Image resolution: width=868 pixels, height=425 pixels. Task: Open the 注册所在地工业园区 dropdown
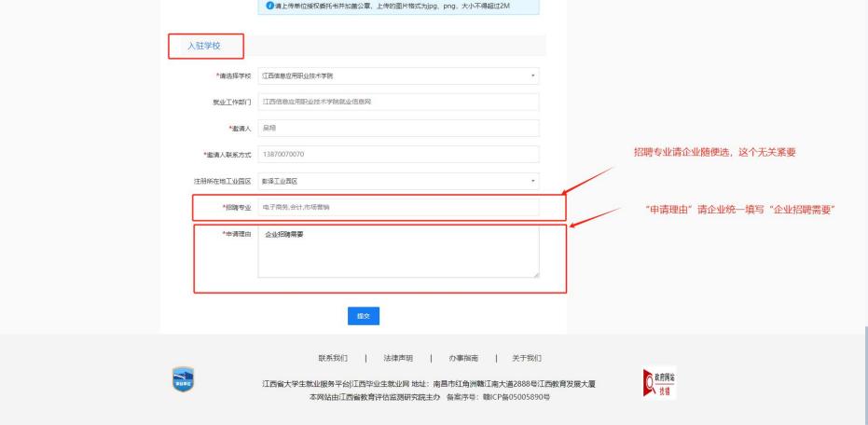tap(399, 181)
